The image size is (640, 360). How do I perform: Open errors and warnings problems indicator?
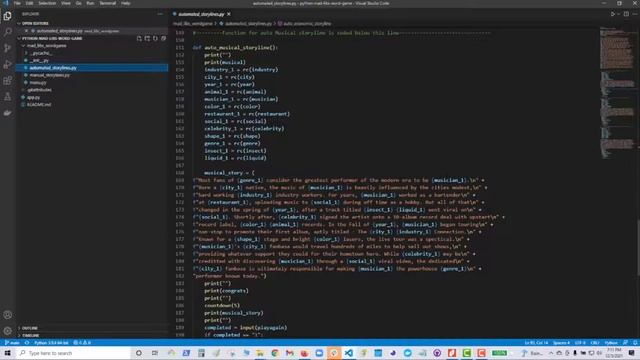coord(82,342)
